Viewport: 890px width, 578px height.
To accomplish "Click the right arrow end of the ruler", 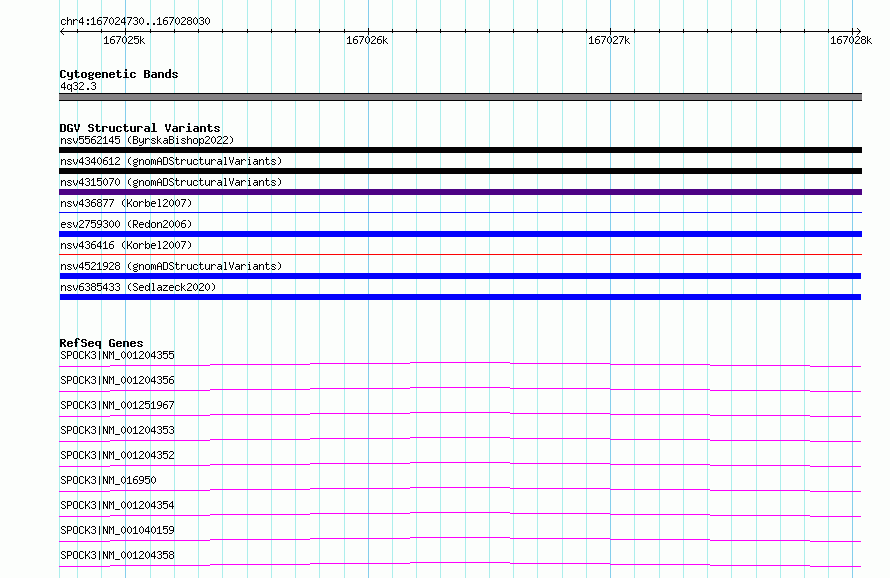I will [x=858, y=31].
